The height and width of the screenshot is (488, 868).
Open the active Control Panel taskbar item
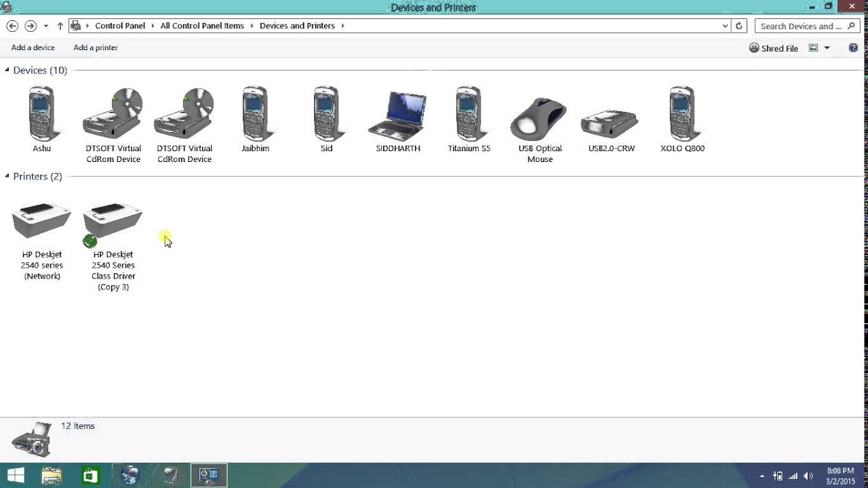point(209,475)
